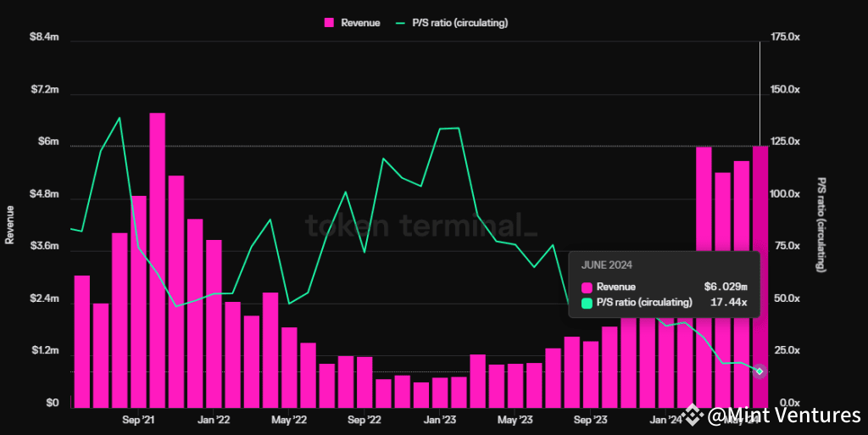Toggle the Revenue series legend label
This screenshot has height=435, width=868.
[360, 23]
